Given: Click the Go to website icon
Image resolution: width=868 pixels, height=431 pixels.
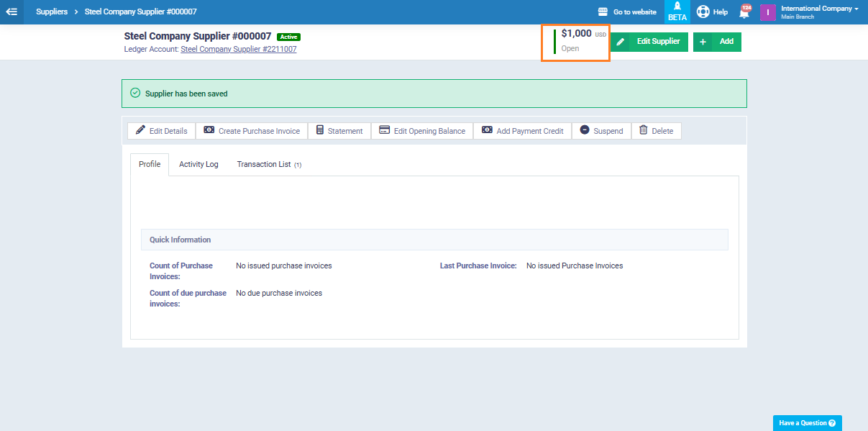Looking at the screenshot, I should click(603, 12).
